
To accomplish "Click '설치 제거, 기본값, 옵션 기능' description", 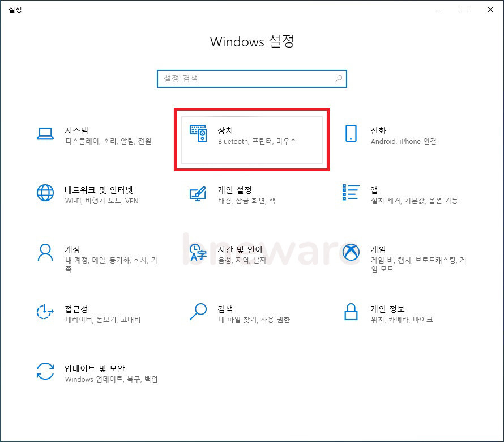I will [415, 201].
